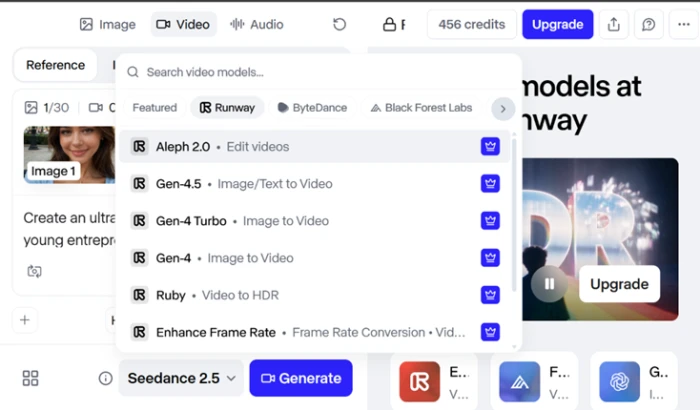700x410 pixels.
Task: Click the 1/30 image count icon
Action: point(31,108)
